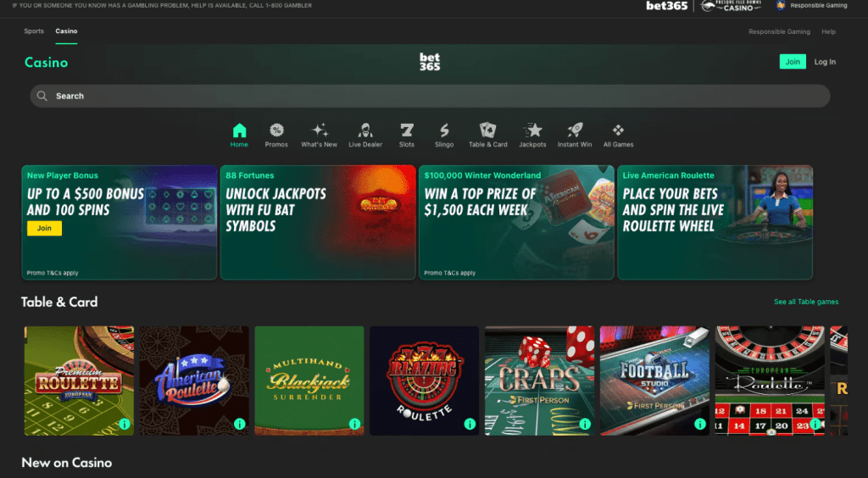Show info for First Person Craps

(x=585, y=425)
